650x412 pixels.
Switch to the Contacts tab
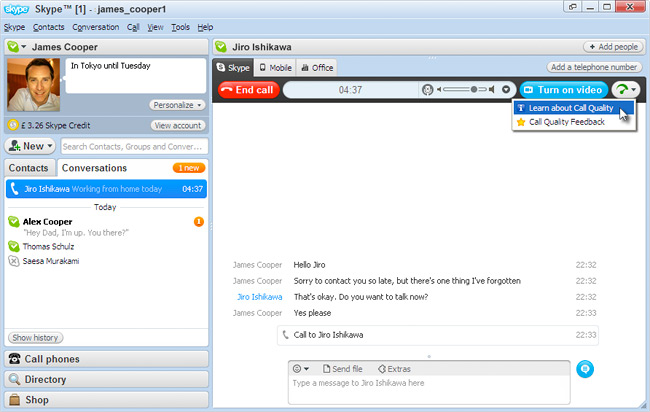pos(29,168)
